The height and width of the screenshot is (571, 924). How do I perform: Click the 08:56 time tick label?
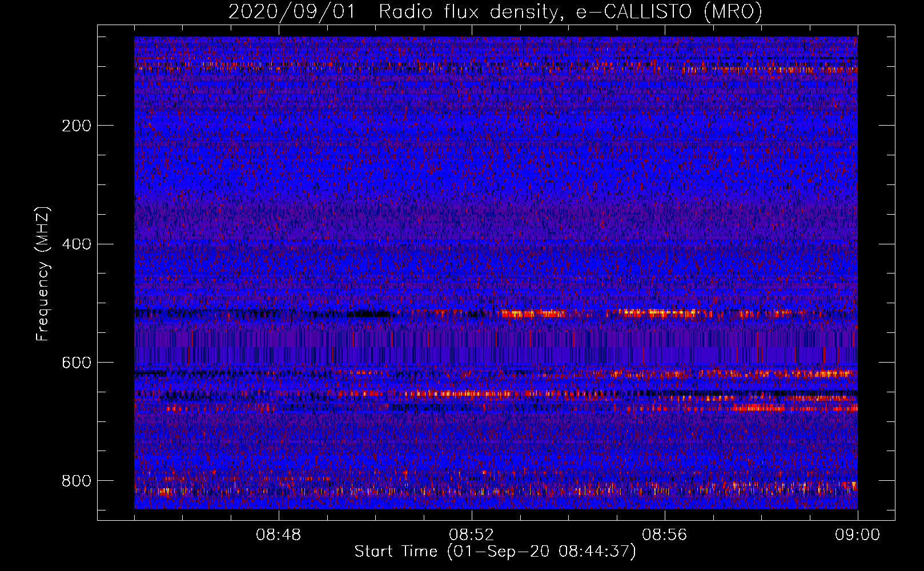[665, 535]
